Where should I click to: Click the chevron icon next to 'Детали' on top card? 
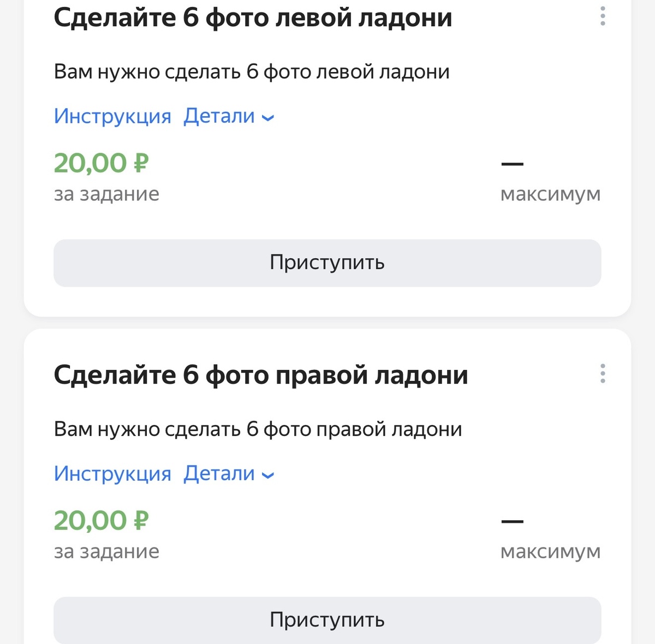coord(267,118)
